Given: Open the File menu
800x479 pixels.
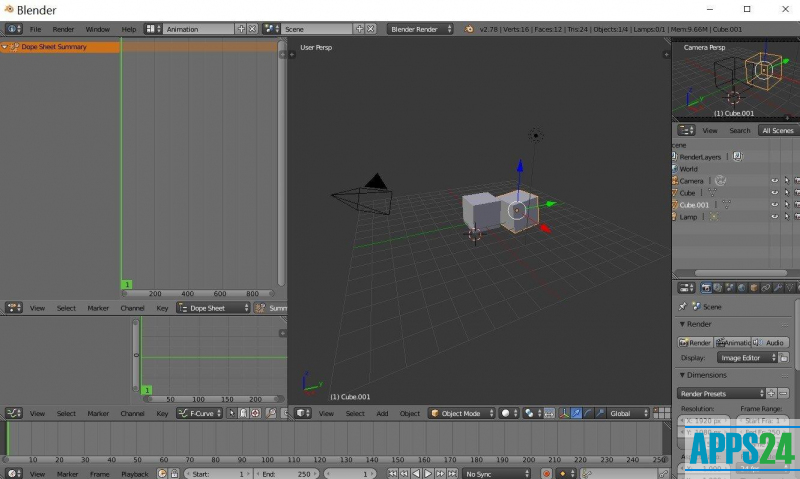Looking at the screenshot, I should (35, 29).
